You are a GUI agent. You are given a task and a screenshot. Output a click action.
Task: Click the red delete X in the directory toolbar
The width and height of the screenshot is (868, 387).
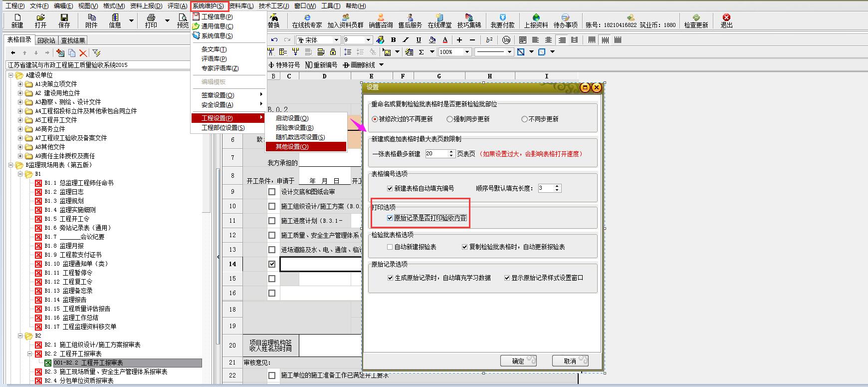tap(83, 53)
